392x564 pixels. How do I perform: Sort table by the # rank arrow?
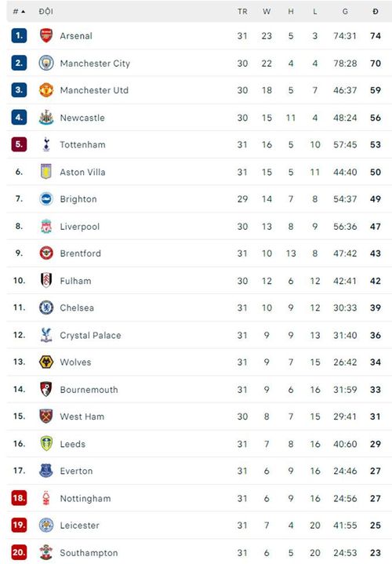pos(20,12)
